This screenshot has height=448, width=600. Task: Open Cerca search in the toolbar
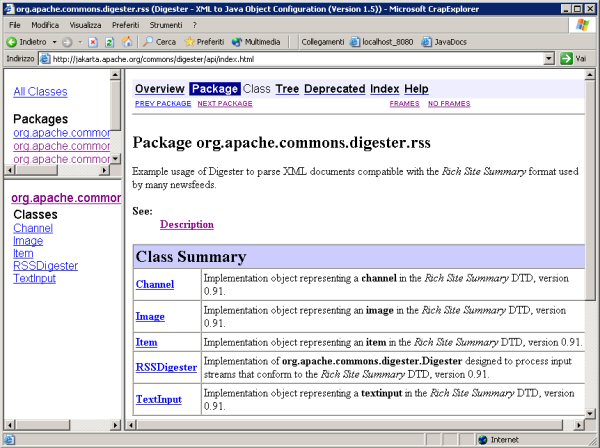pos(159,42)
